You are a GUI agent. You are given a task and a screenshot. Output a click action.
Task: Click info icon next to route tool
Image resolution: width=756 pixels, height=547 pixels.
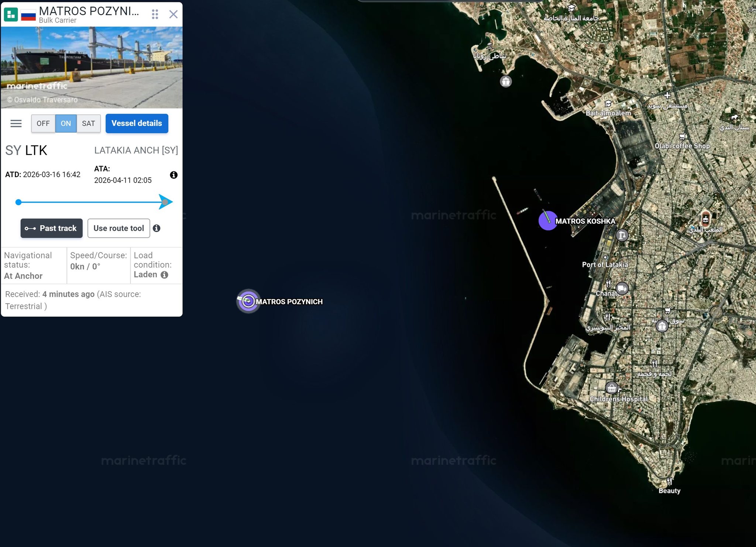pos(157,228)
